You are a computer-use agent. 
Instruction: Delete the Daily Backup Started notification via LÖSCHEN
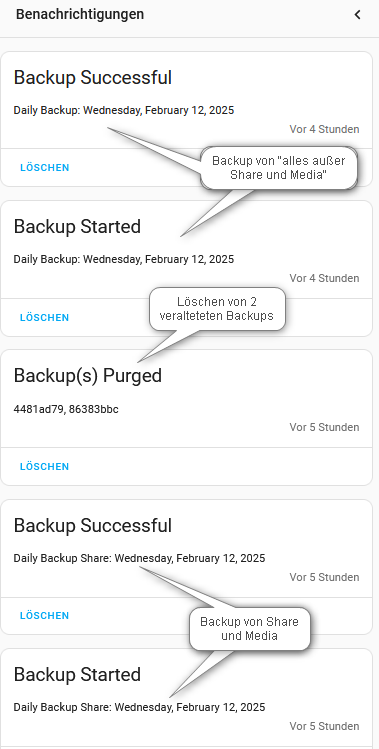click(x=44, y=318)
